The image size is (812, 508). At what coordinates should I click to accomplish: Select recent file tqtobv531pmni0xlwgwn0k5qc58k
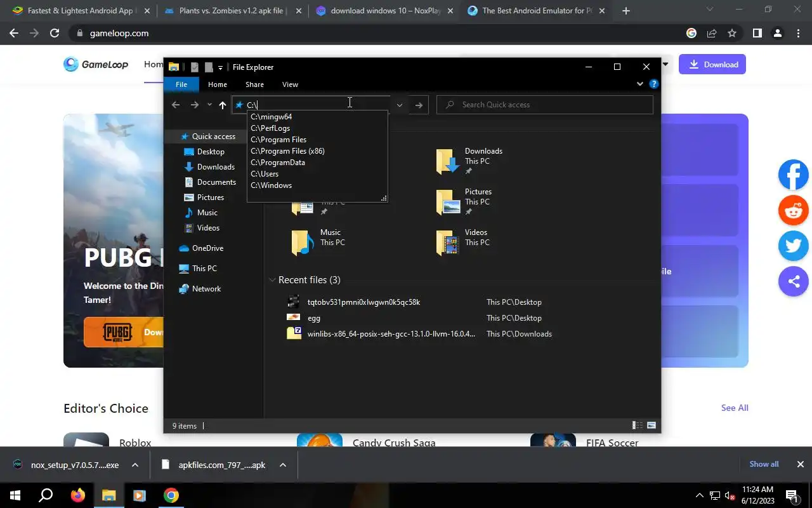click(363, 302)
